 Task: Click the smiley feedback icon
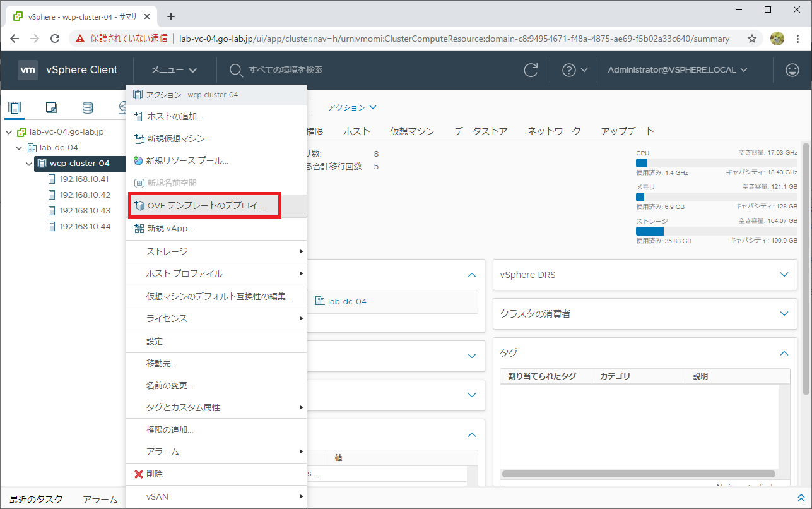pyautogui.click(x=792, y=70)
